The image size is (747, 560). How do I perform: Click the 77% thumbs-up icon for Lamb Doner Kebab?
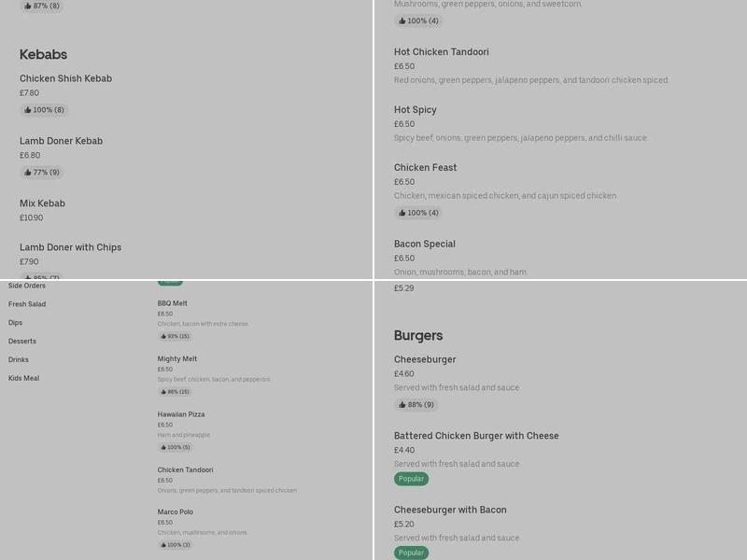[28, 173]
